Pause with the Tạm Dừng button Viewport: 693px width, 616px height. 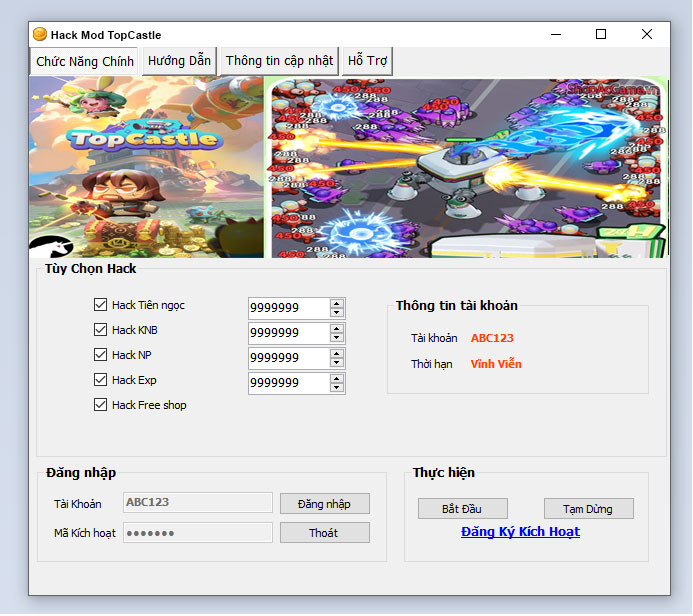589,509
